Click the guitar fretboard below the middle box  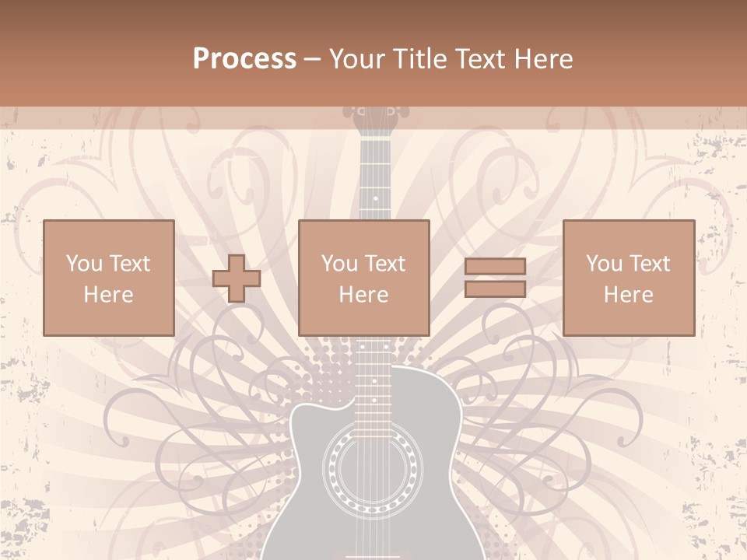point(375,373)
